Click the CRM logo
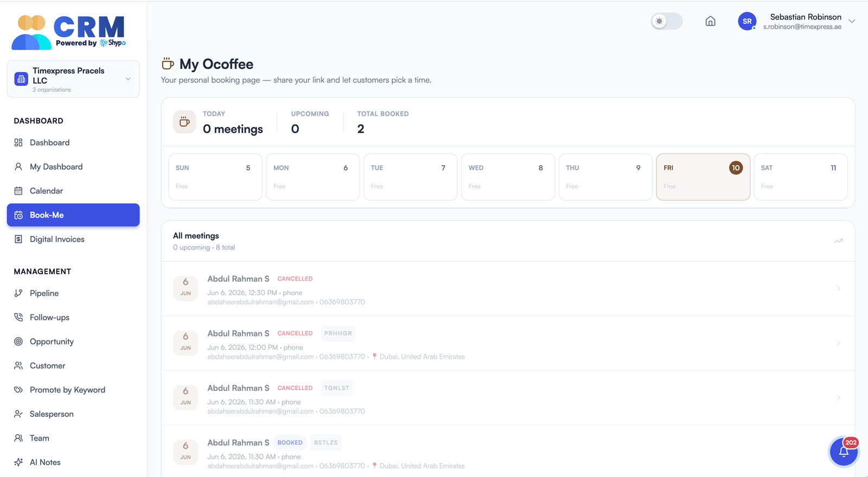Viewport: 868px width, 477px height. (69, 32)
